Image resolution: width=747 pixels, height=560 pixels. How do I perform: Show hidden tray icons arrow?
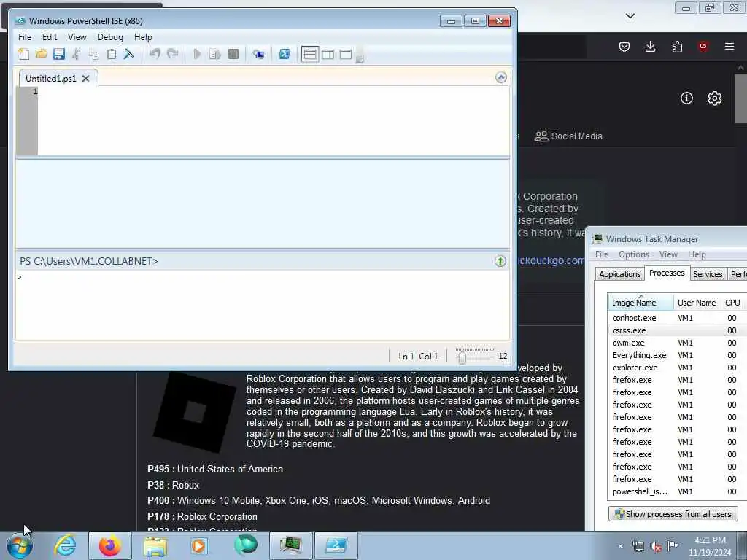coord(620,547)
